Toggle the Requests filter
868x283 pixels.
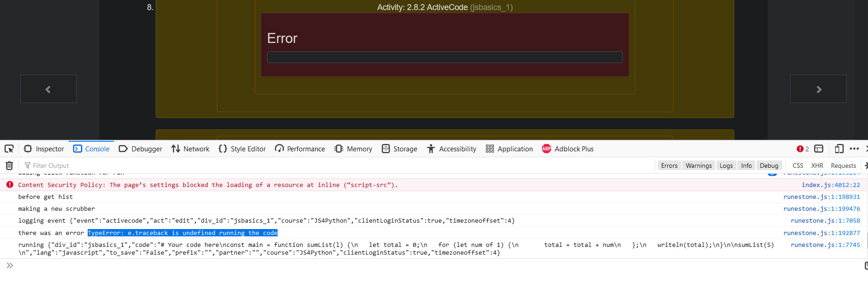point(843,166)
